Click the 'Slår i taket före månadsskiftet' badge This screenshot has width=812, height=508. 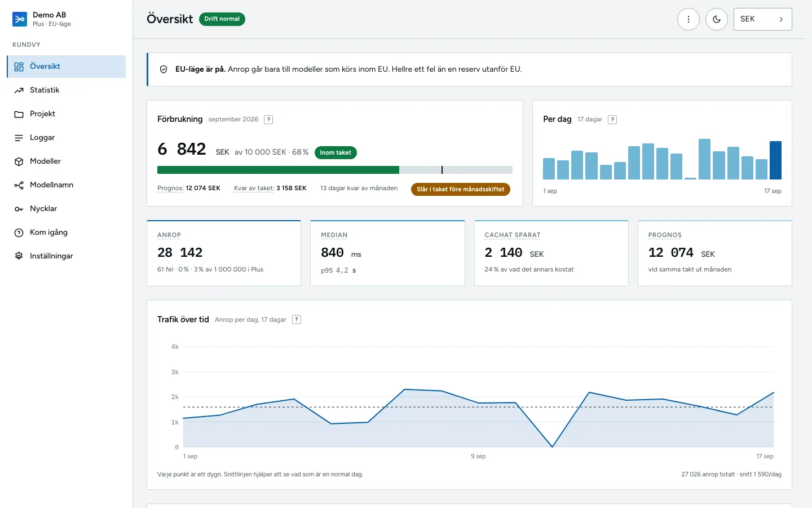(x=461, y=190)
